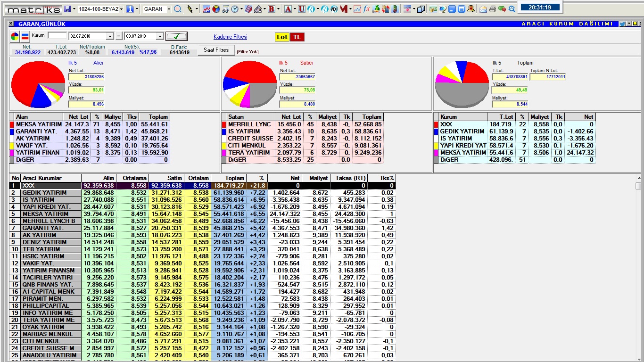The width and height of the screenshot is (644, 362).
Task: Click the equals sign button between dates
Action: (119, 36)
